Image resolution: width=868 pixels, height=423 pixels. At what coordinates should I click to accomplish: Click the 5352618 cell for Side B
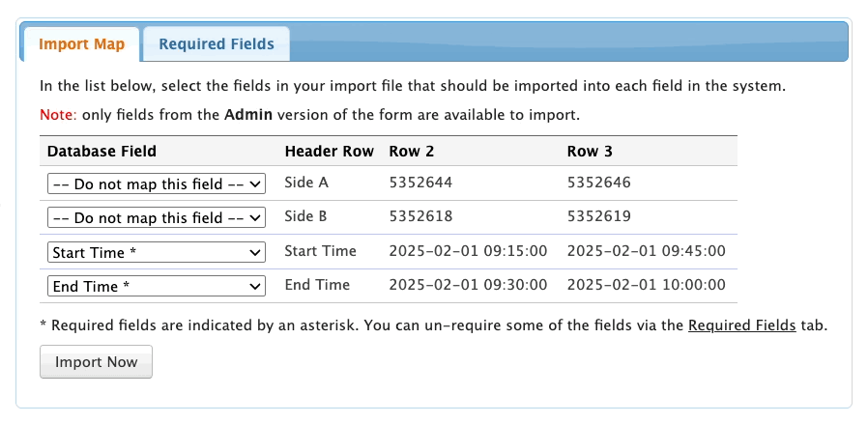[x=420, y=217]
